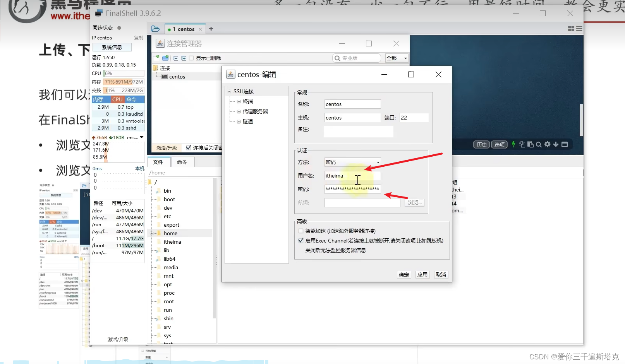The image size is (625, 364).
Task: Click the 确定 button to confirm
Action: [404, 274]
